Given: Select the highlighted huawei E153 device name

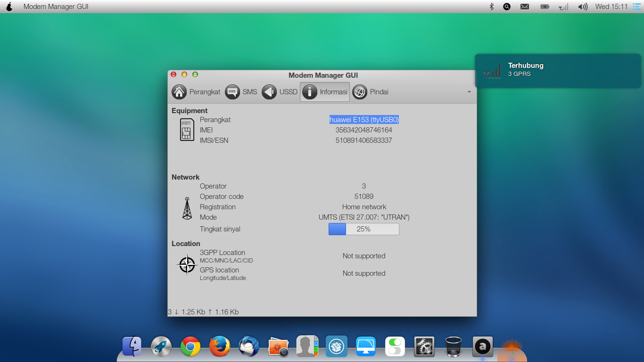Looking at the screenshot, I should [364, 120].
